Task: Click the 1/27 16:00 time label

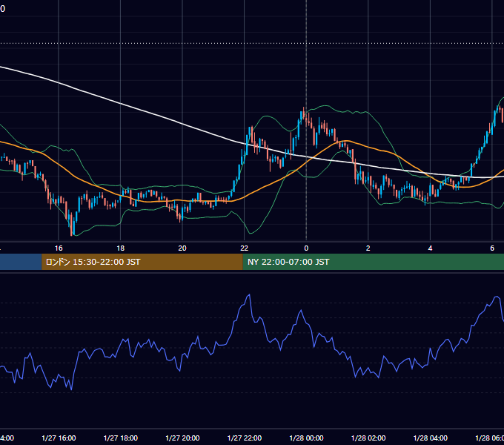Action: point(59,438)
